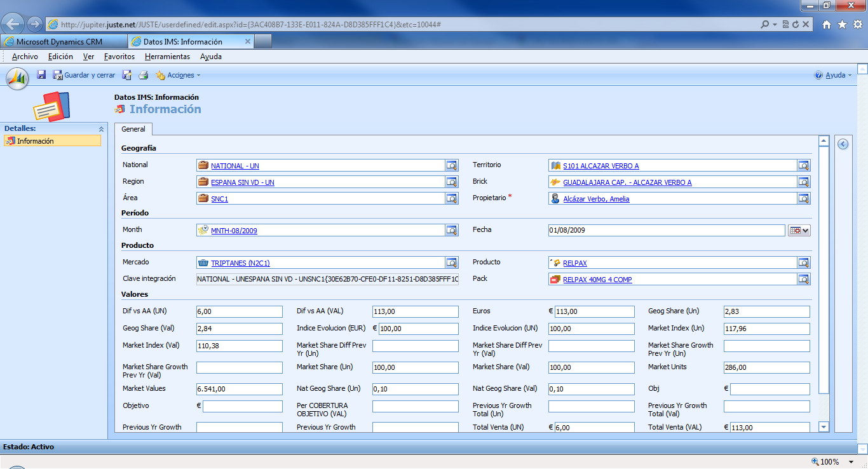Viewport: 868px width, 469px height.
Task: Open the Favoritos menu
Action: (x=119, y=57)
